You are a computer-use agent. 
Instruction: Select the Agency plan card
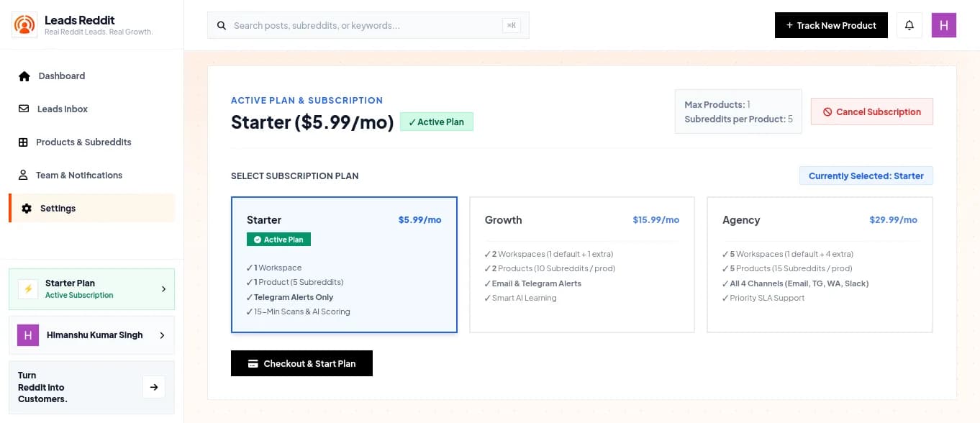[x=820, y=265]
